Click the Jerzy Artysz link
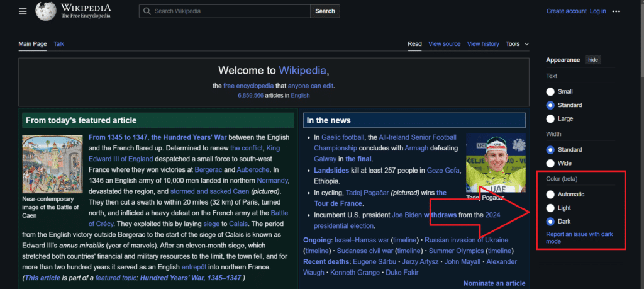 click(x=421, y=262)
